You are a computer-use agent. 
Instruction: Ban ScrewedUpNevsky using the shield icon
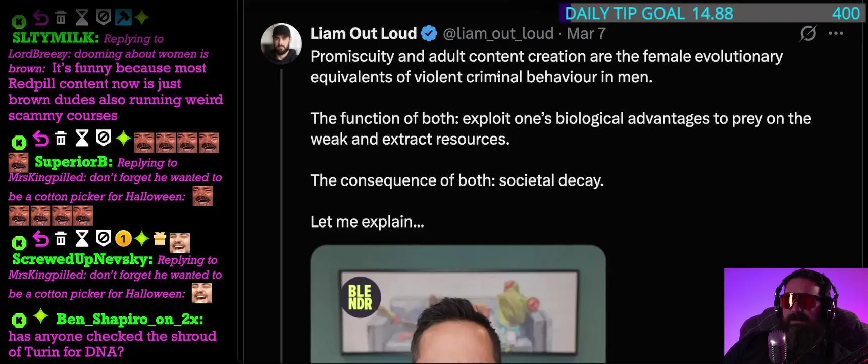103,238
